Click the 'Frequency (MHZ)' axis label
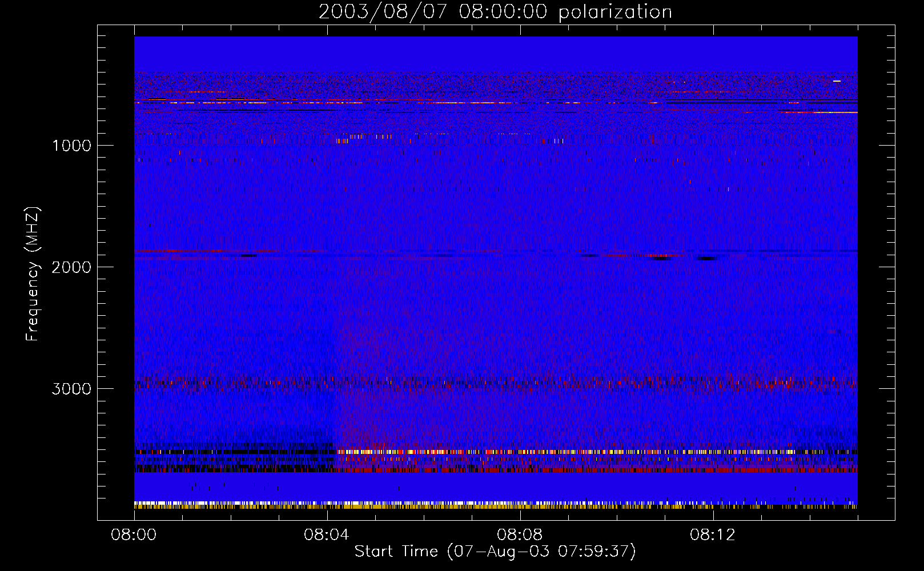This screenshot has width=924, height=571. click(x=33, y=274)
